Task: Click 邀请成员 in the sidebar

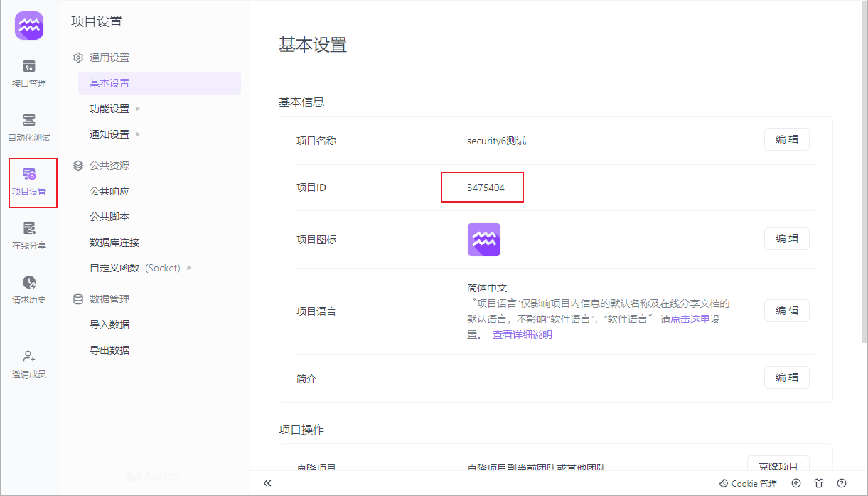Action: [x=29, y=365]
